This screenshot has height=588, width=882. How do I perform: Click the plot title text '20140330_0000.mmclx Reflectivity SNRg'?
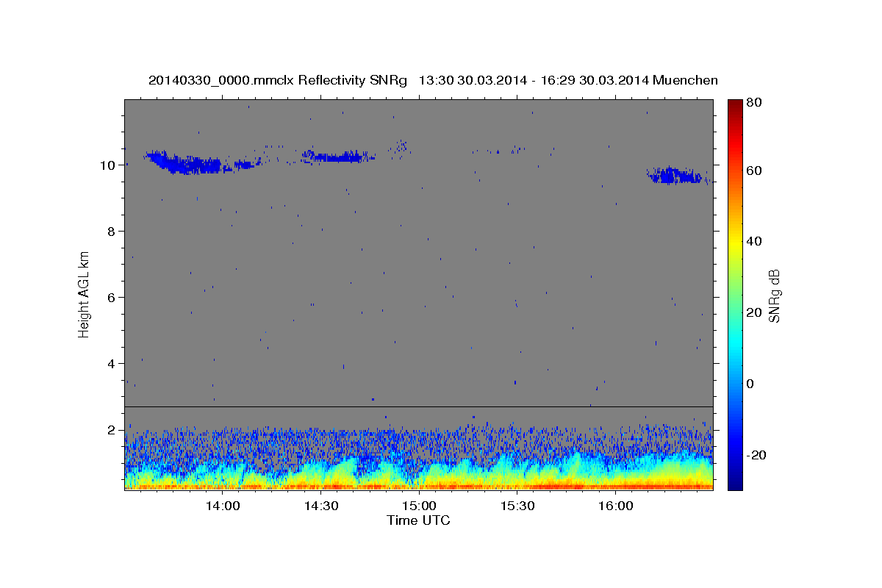pos(278,80)
